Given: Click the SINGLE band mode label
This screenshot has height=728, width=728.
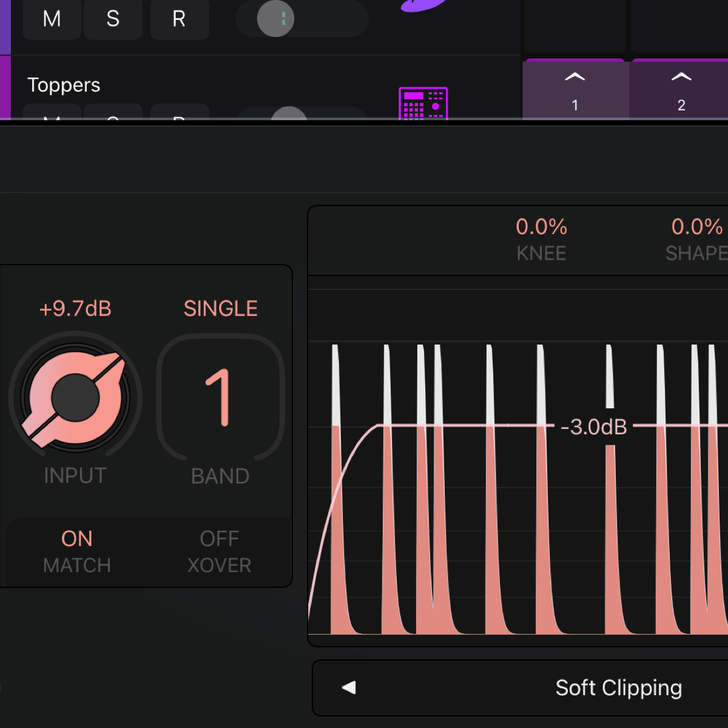Looking at the screenshot, I should pos(220,309).
